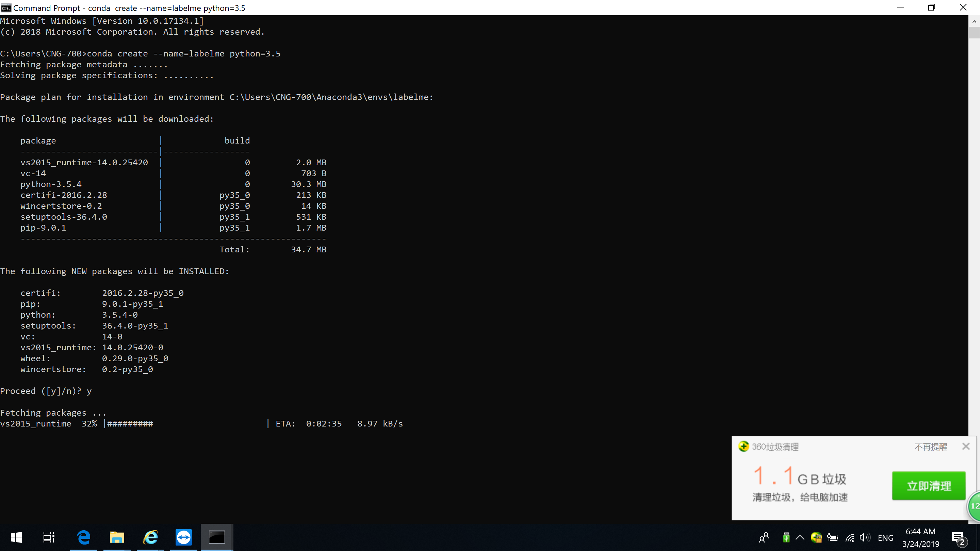Click the USB safely remove icon

(x=786, y=537)
